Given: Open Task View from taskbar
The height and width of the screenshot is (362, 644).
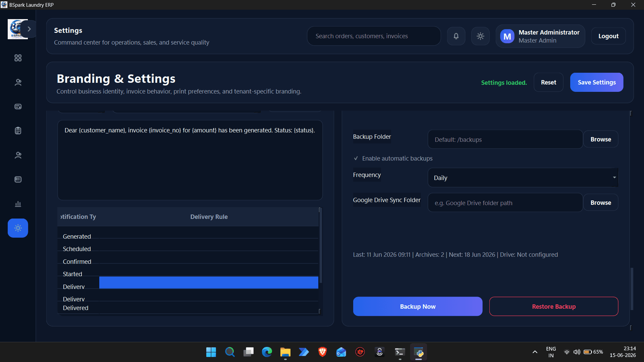Looking at the screenshot, I should tap(249, 352).
